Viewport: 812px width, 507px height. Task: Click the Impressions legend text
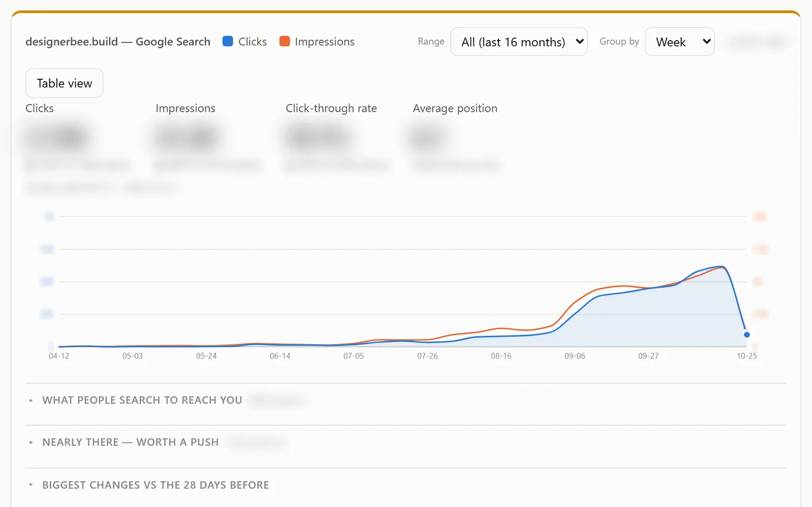[325, 42]
